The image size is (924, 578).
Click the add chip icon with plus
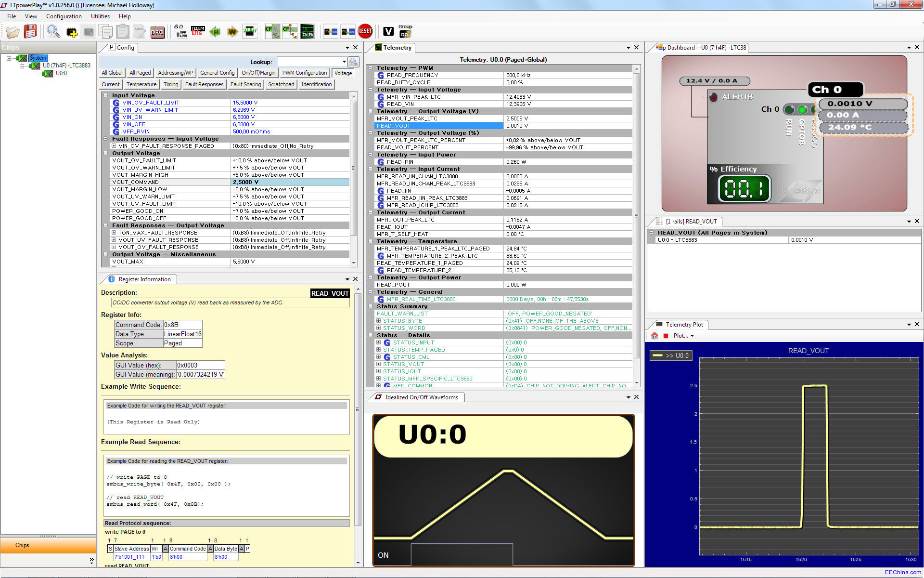72,32
